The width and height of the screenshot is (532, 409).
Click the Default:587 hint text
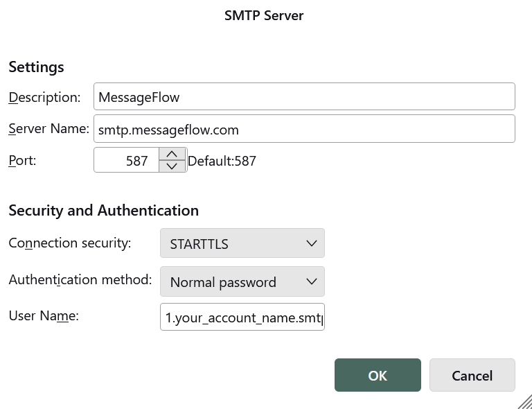click(x=222, y=162)
